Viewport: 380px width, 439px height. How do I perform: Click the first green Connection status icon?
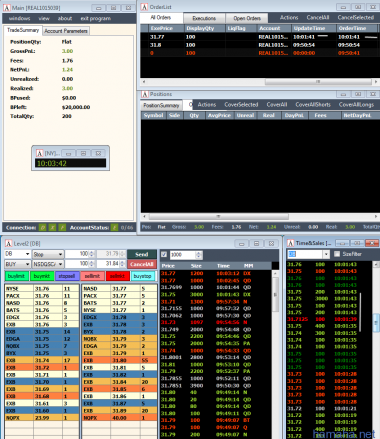(x=43, y=228)
